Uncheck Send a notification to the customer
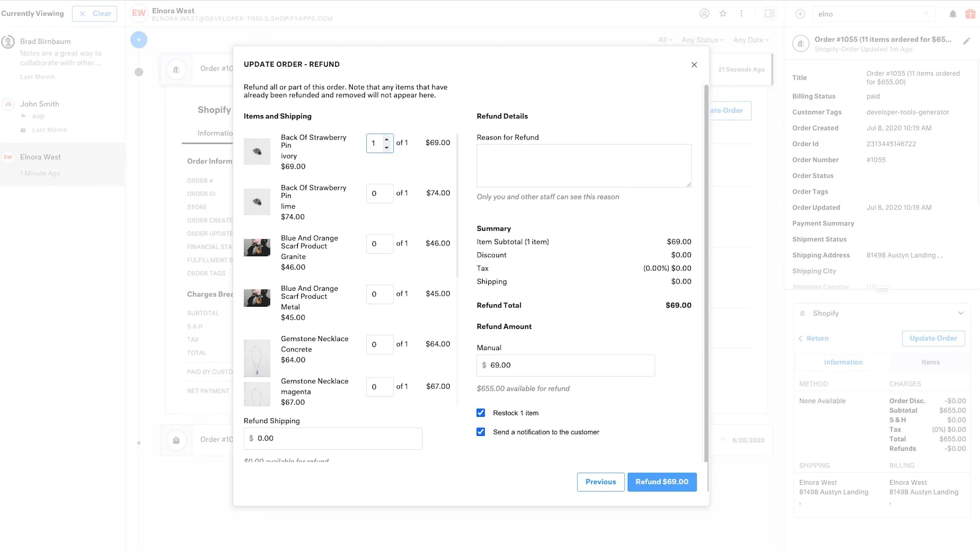This screenshot has width=980, height=551. point(481,432)
